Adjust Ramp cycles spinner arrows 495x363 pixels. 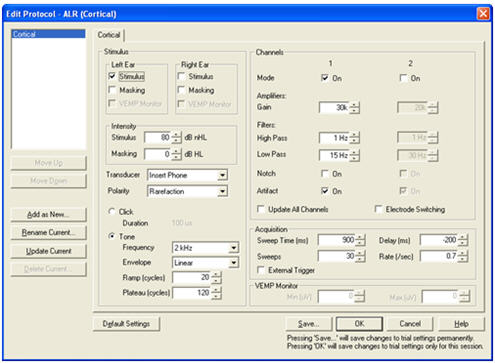coord(216,277)
